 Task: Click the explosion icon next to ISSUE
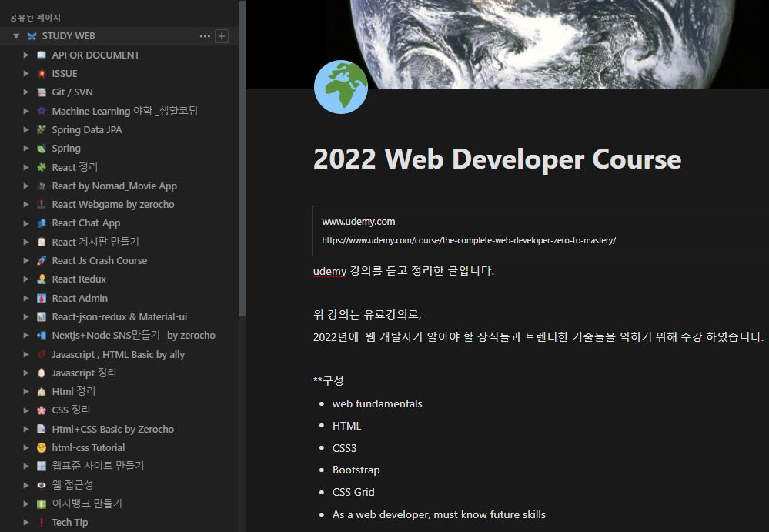[x=42, y=74]
